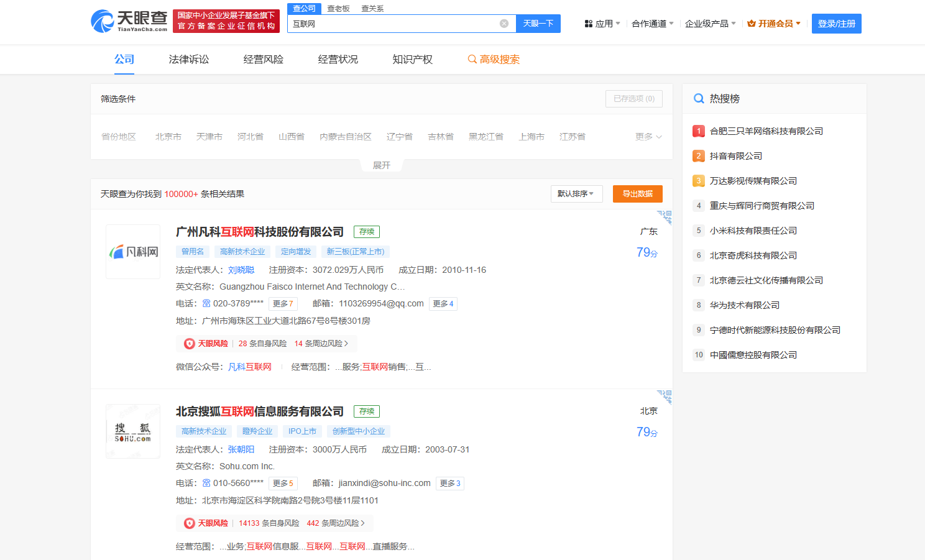The width and height of the screenshot is (925, 560).
Task: Open hot search 抖音有限公司
Action: pyautogui.click(x=736, y=156)
